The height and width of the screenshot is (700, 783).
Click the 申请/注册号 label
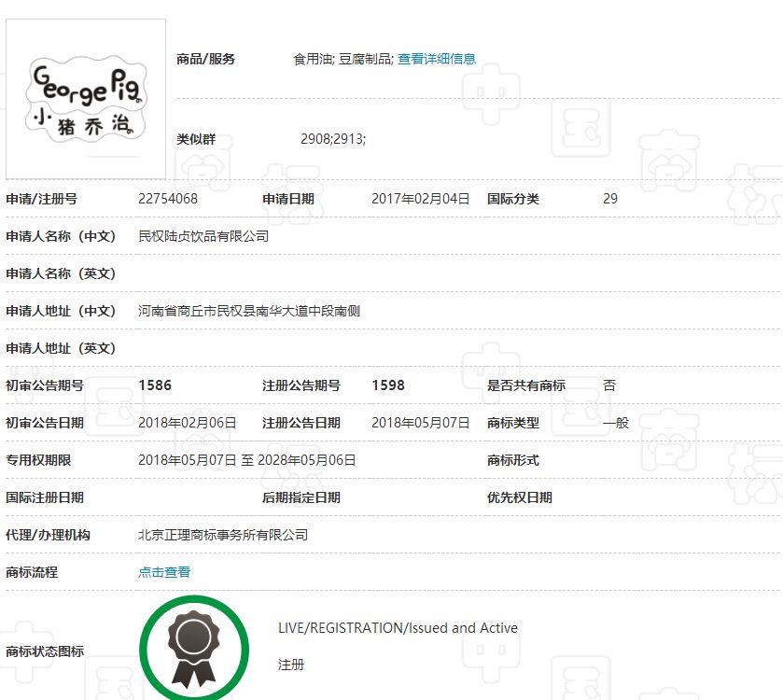click(x=41, y=199)
